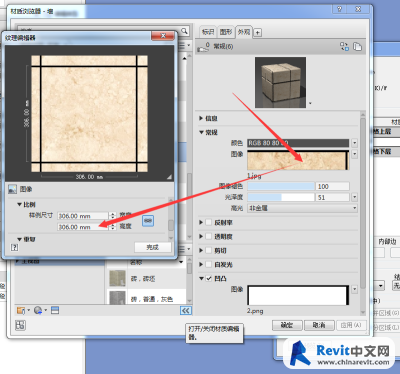Viewport: 400px width, 374px height.
Task: Click the glossiness value 51 field
Action: [x=332, y=197]
